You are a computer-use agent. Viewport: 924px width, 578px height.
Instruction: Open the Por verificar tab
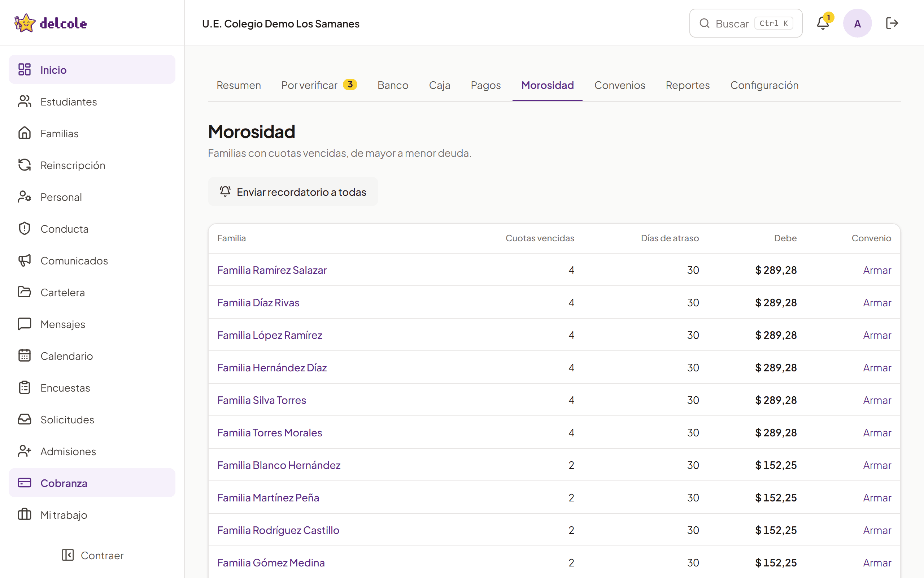(319, 85)
